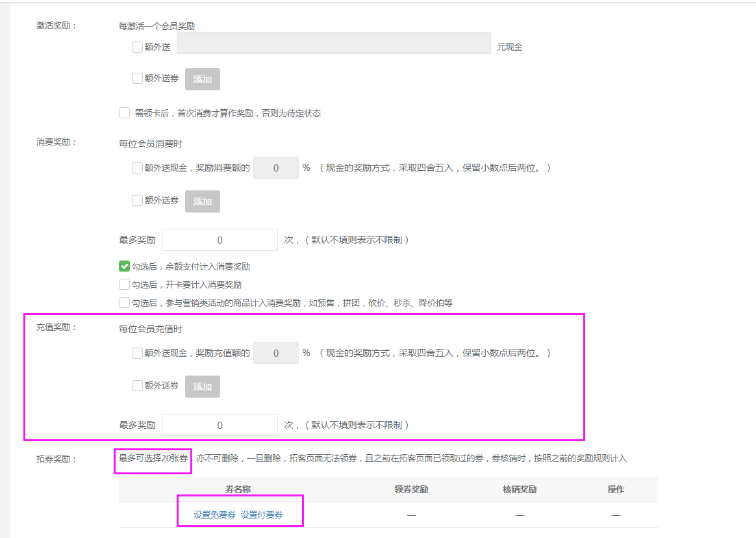Click the 添加 button under 充值奖励
Screen dimensions: 756x538
coord(202,386)
